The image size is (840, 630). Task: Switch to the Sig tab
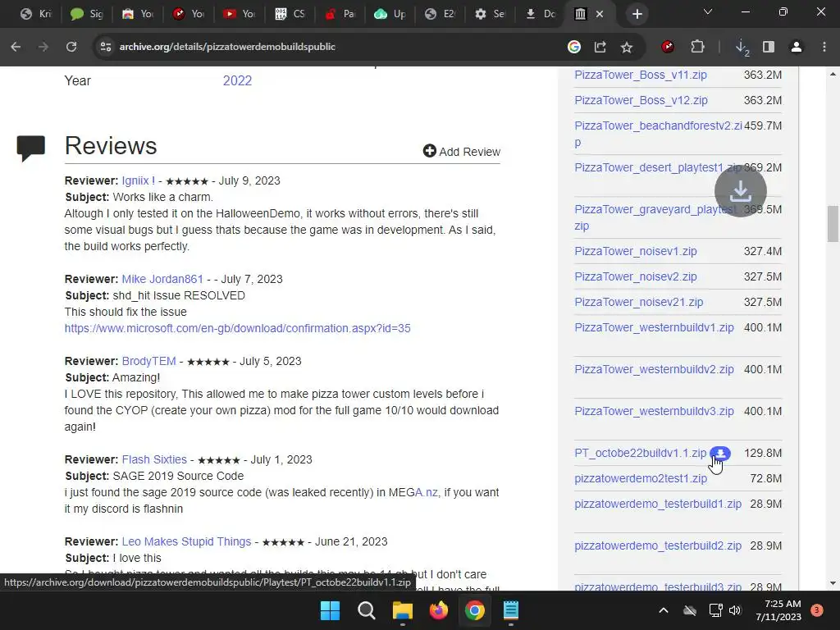coord(86,14)
